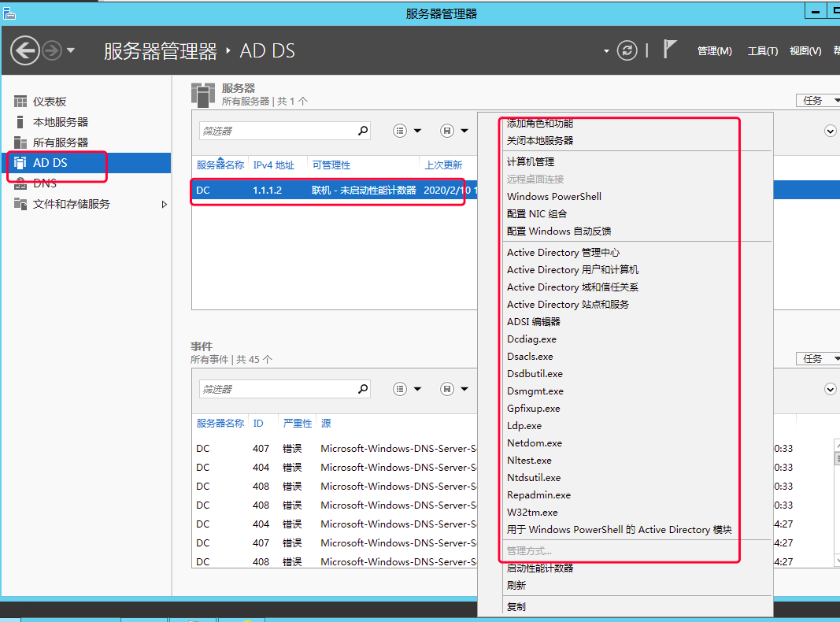This screenshot has width=840, height=622.
Task: Choose 关闭本地服务器 from context menu
Action: tap(540, 140)
